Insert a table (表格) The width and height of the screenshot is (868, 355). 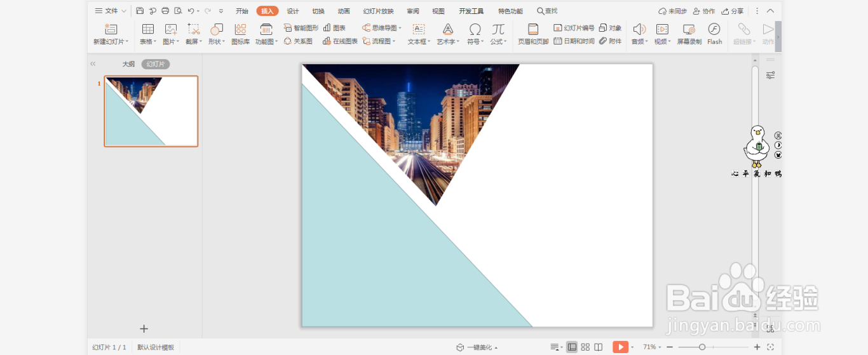click(148, 34)
